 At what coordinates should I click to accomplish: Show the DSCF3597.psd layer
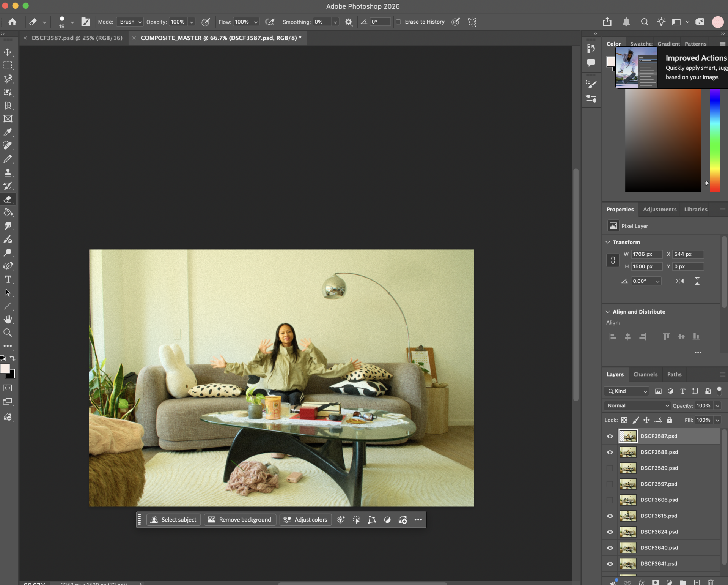click(x=610, y=484)
